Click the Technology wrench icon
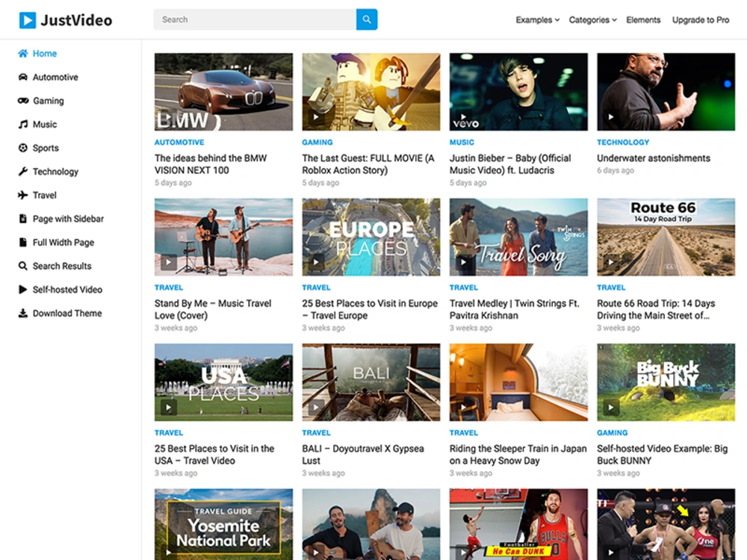Image resolution: width=747 pixels, height=560 pixels. coord(23,172)
